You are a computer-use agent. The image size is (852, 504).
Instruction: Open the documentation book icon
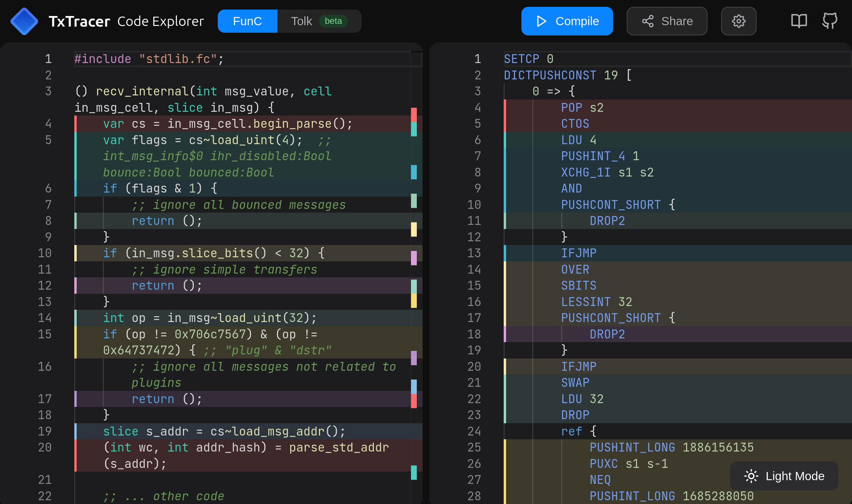pos(799,21)
